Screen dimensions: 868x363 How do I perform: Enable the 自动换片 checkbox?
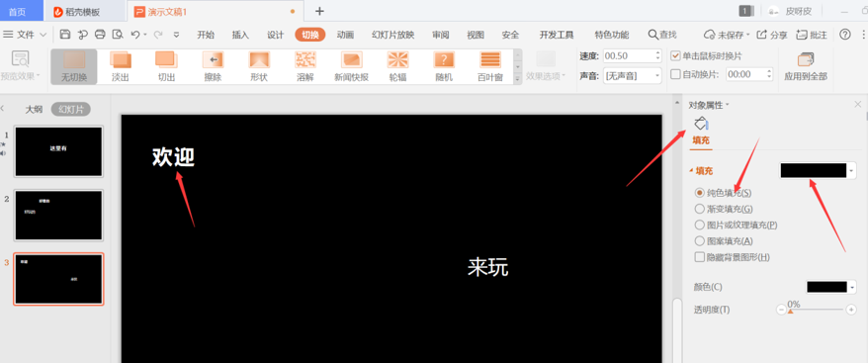pos(675,74)
